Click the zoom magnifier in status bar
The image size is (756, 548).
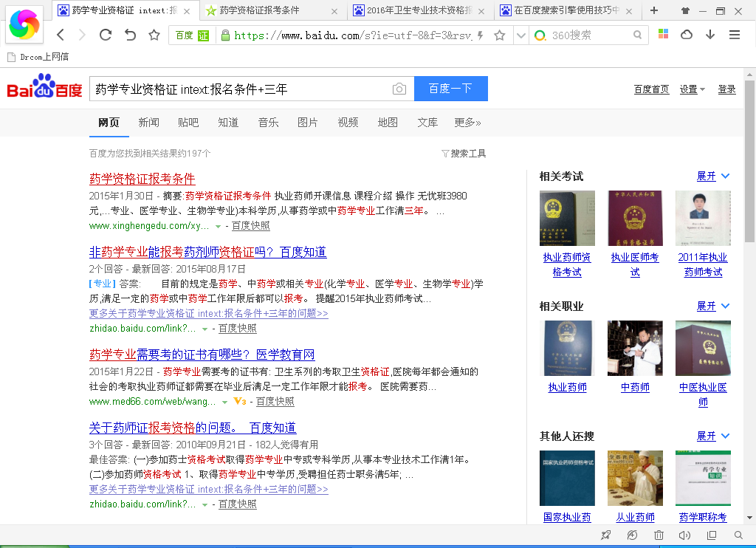pyautogui.click(x=738, y=535)
